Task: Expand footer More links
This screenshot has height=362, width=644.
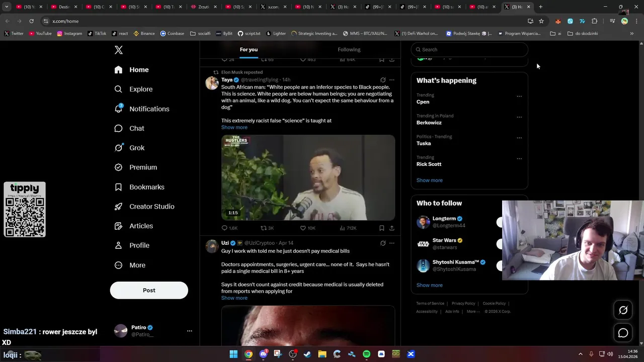Action: pyautogui.click(x=473, y=311)
